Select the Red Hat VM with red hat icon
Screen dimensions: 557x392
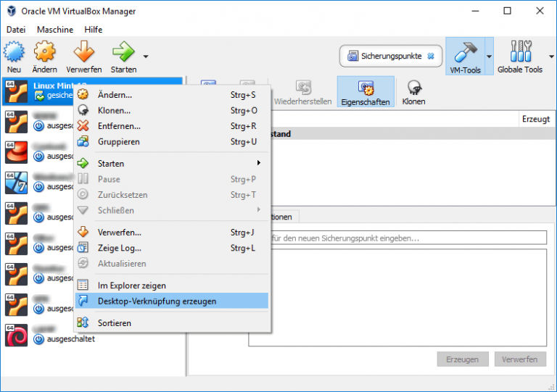click(x=17, y=152)
